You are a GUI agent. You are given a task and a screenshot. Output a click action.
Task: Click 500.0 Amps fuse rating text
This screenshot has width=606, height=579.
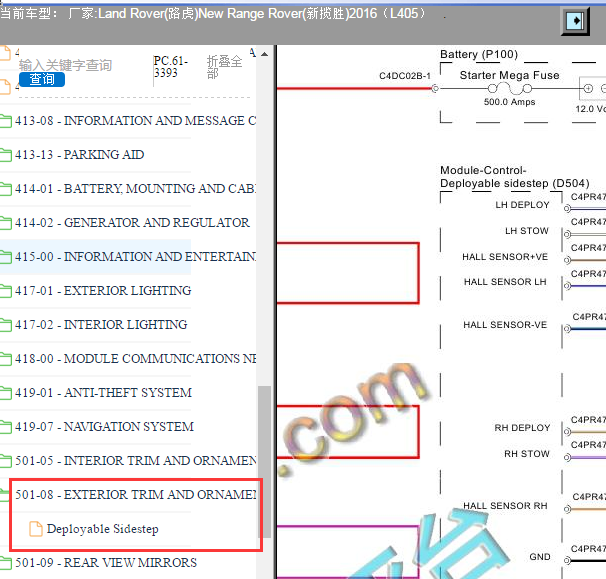tap(509, 102)
